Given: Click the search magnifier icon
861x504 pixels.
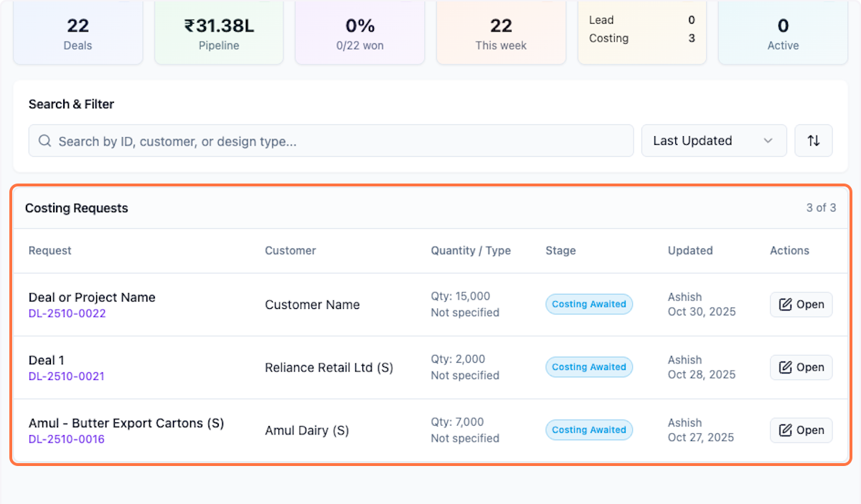Looking at the screenshot, I should (x=44, y=141).
